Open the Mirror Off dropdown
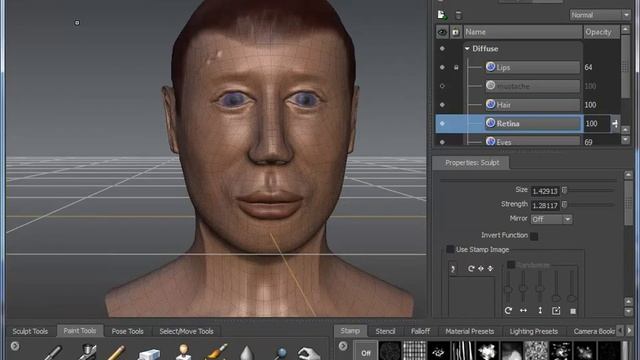This screenshot has height=360, width=640. tap(551, 219)
